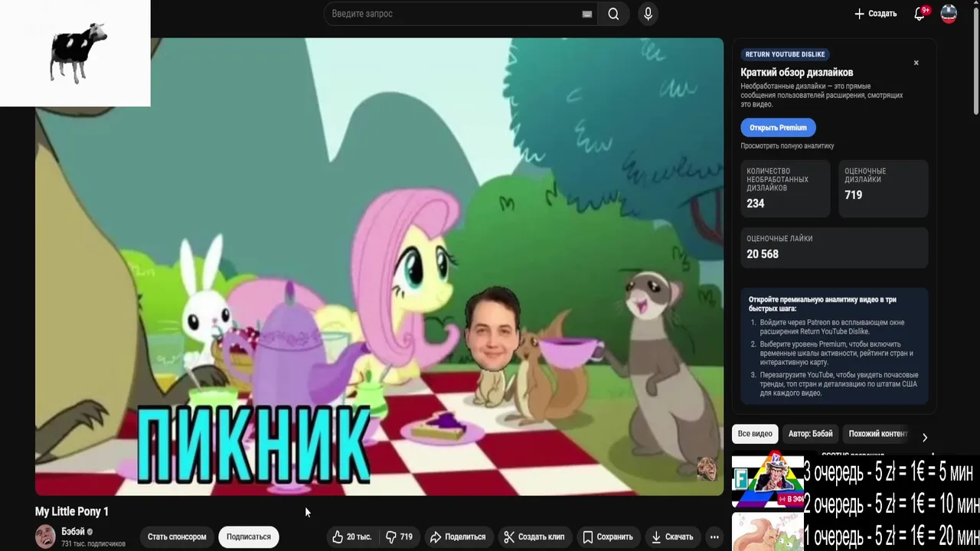
Task: Click Поделиться share button
Action: tap(458, 537)
